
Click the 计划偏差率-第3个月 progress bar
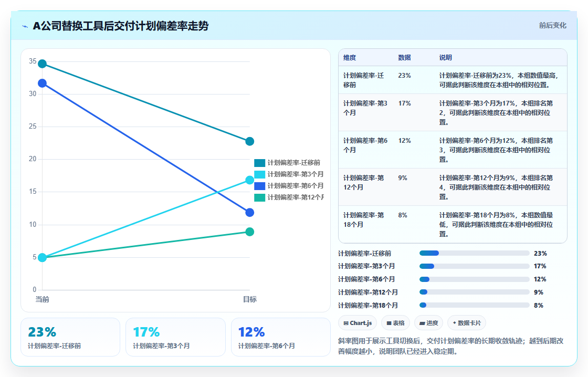[x=475, y=266]
